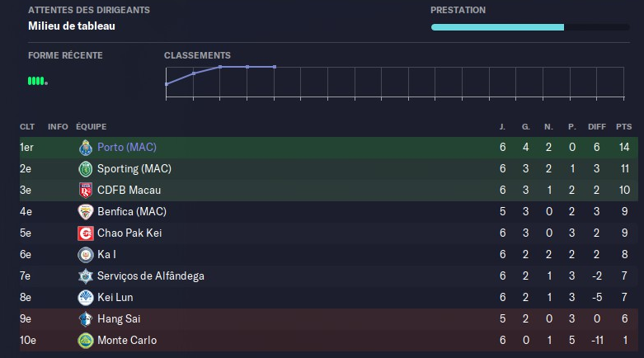Sort standings by DIFF column header
Viewport: 644px width, 358px height.
(x=597, y=127)
